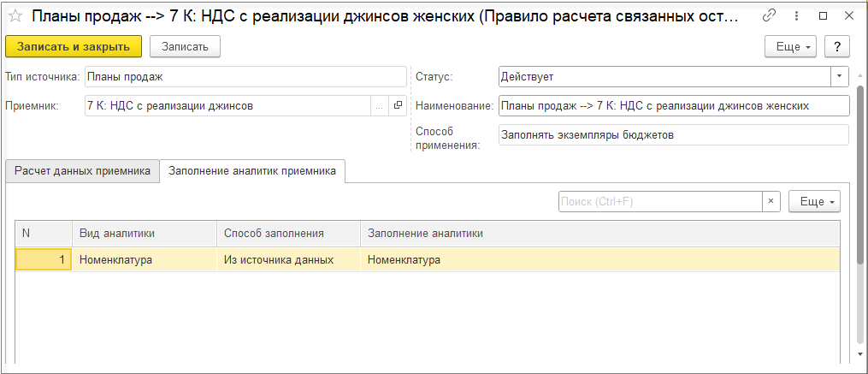Viewport: 868px width, 374px height.
Task: Select the Номенклатура row's Способ заполнения cell
Action: coord(287,259)
